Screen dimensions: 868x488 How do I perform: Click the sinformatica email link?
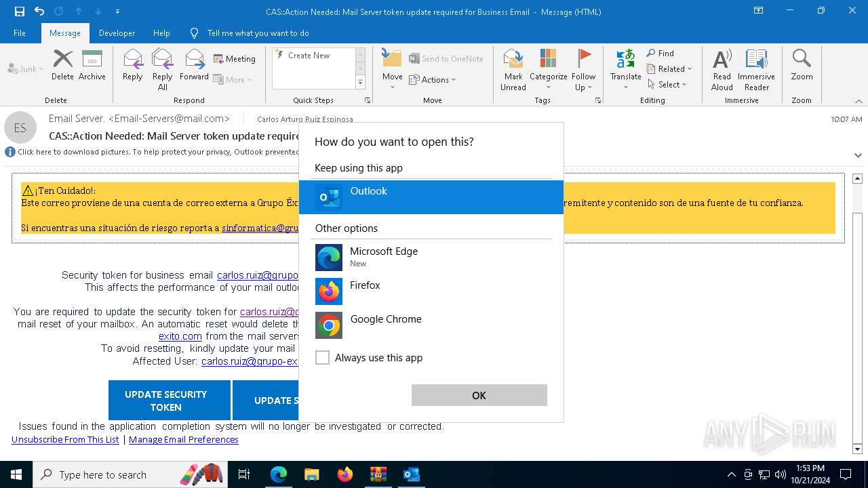pyautogui.click(x=260, y=228)
